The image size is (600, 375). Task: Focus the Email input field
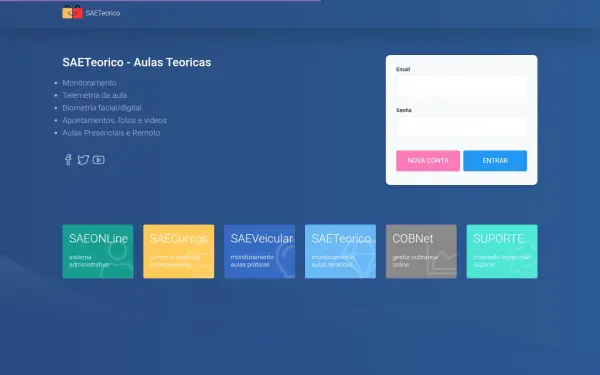coord(461,86)
